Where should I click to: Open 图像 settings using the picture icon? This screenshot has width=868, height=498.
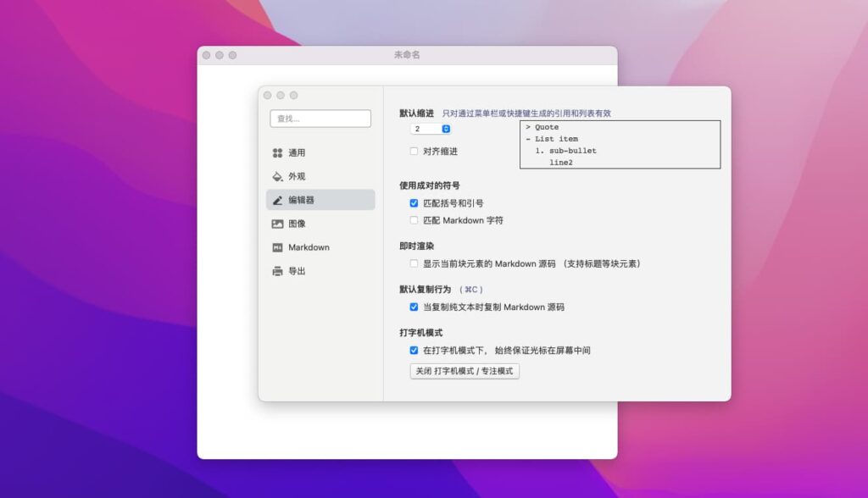(277, 224)
